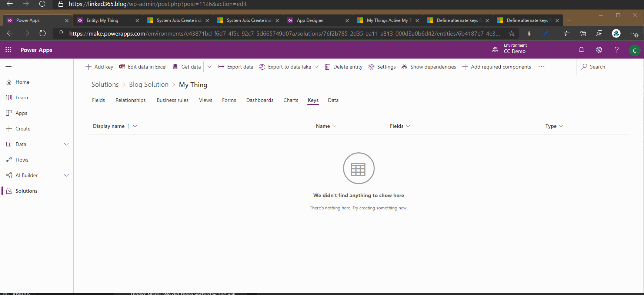Click Delete entity in the command bar

point(343,67)
